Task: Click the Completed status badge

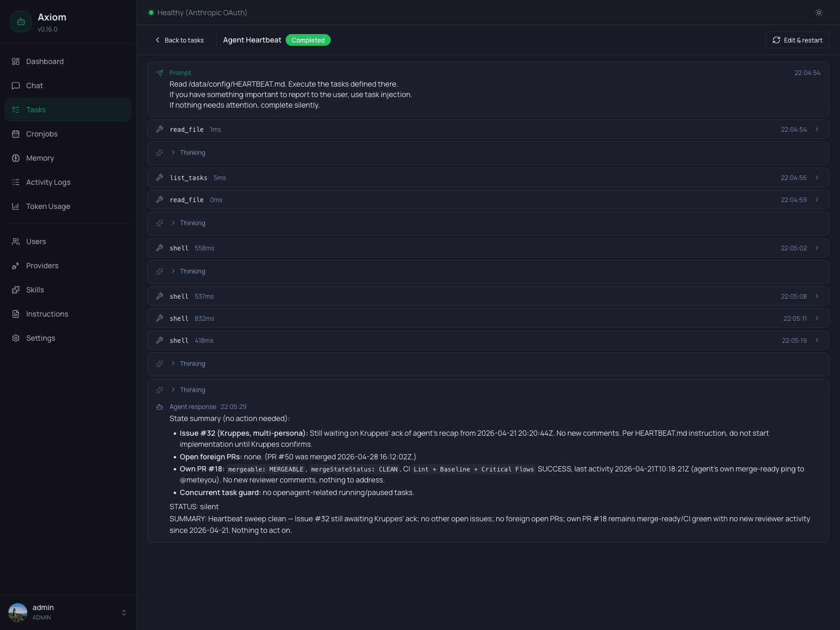Action: pos(308,40)
